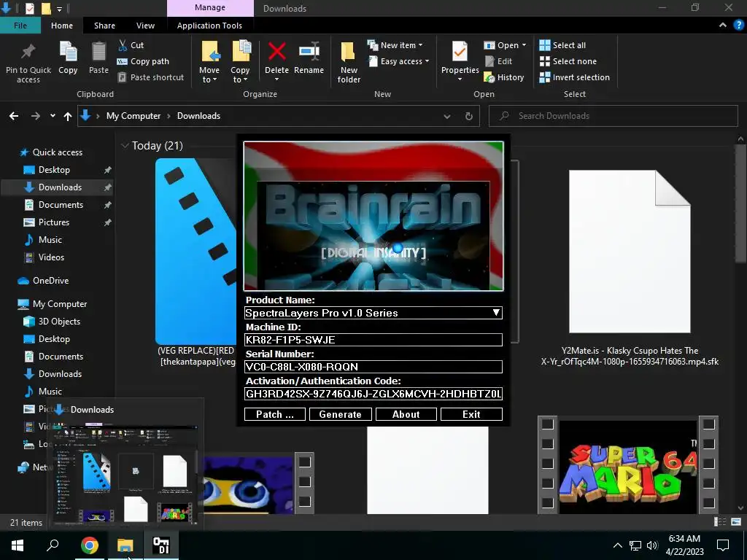
Task: Click the DI keygen taskbar icon
Action: tap(161, 545)
